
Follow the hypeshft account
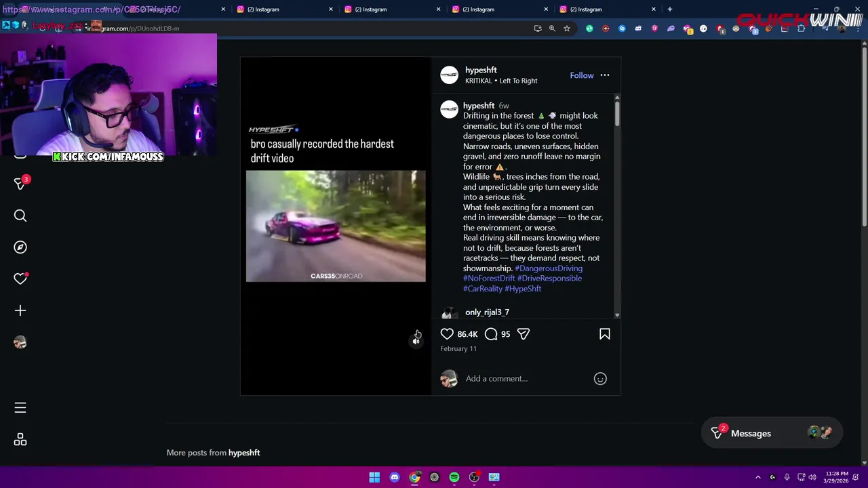(582, 75)
